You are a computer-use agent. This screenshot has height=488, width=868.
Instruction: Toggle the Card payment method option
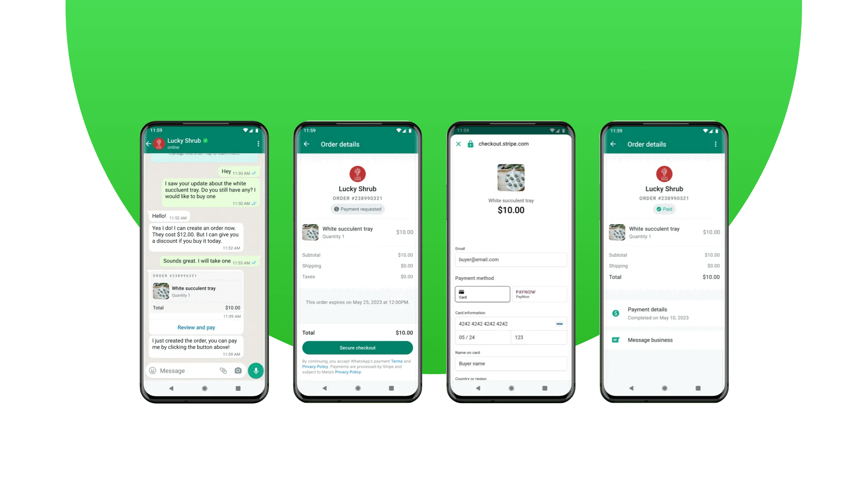[x=481, y=294]
